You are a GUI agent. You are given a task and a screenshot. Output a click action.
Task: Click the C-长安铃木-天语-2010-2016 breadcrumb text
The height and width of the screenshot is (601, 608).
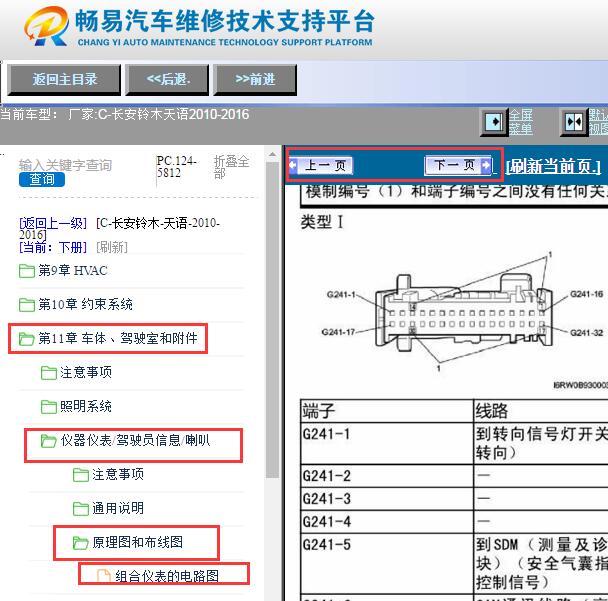120,229
